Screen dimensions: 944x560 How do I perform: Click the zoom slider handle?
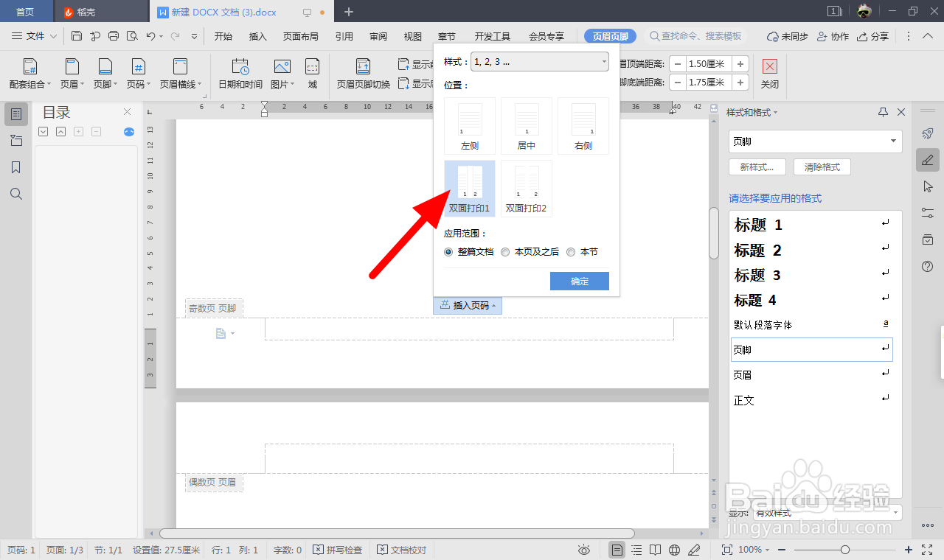[x=845, y=550]
